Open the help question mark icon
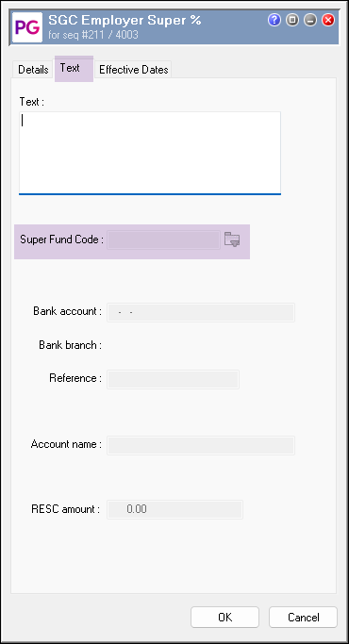 pos(274,20)
